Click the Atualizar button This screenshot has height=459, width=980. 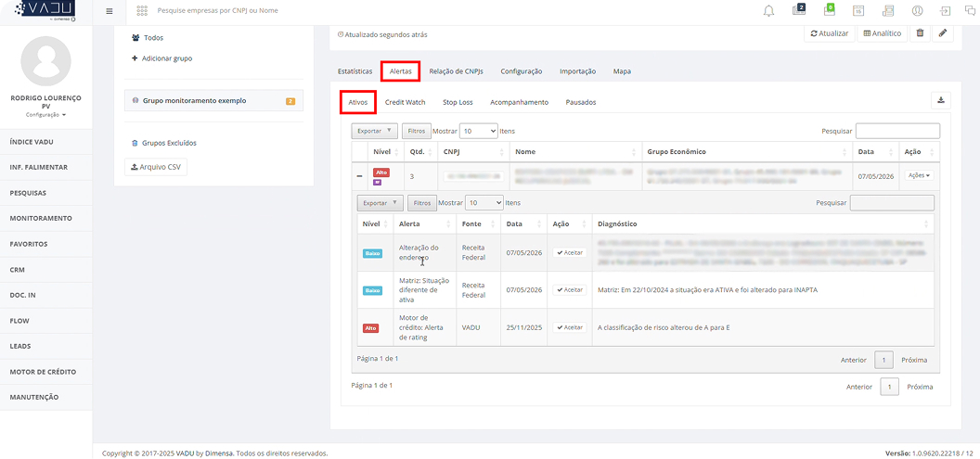pos(829,33)
